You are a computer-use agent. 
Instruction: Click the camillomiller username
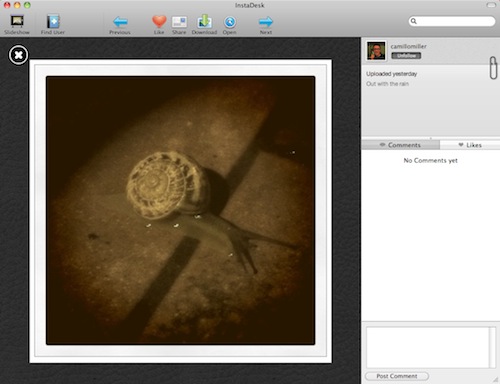tap(408, 46)
